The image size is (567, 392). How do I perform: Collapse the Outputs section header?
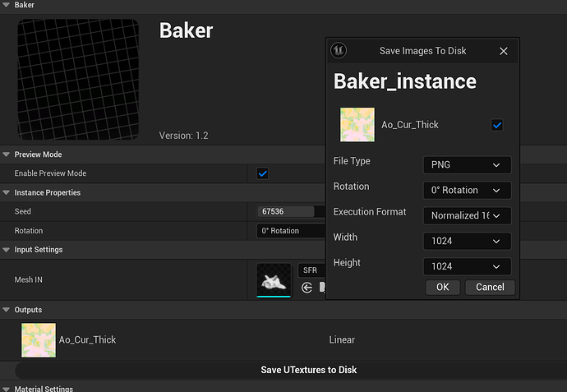click(7, 310)
